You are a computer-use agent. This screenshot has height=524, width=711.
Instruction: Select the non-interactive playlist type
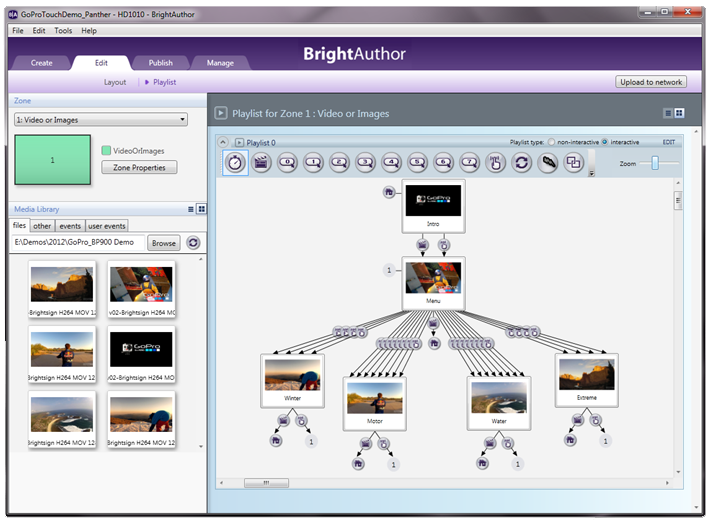click(551, 142)
